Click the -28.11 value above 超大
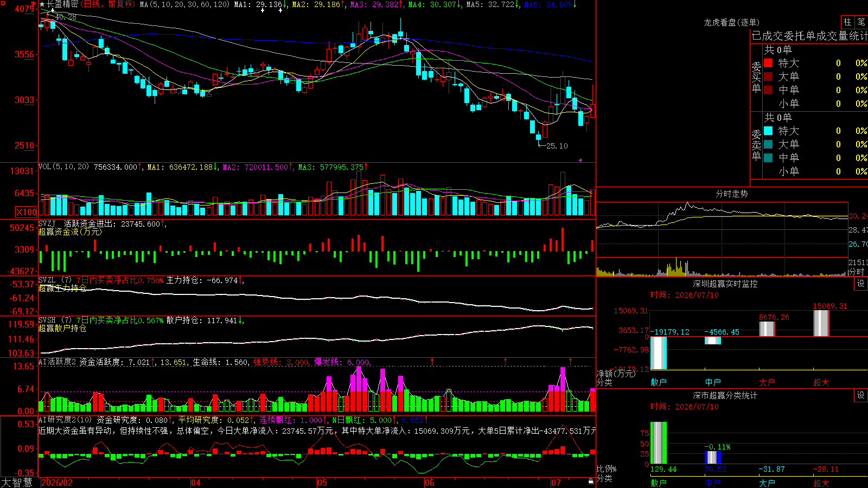868x488 pixels. pos(826,469)
